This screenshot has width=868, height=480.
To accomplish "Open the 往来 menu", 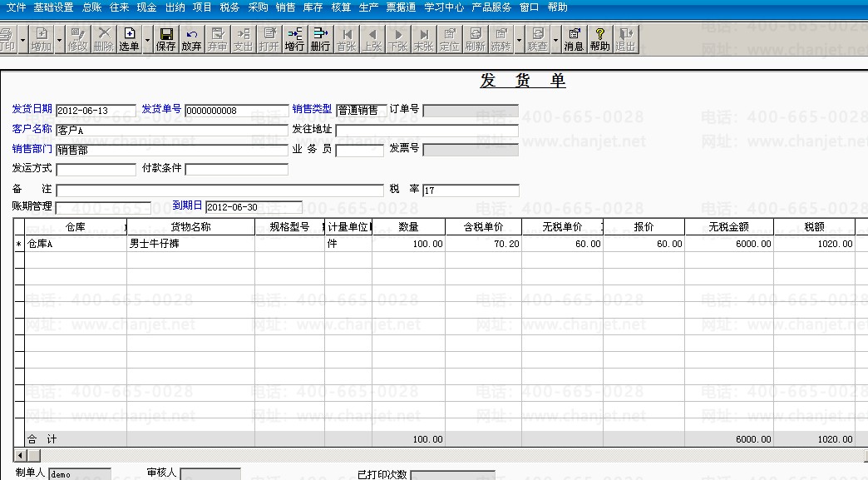I will pos(119,7).
